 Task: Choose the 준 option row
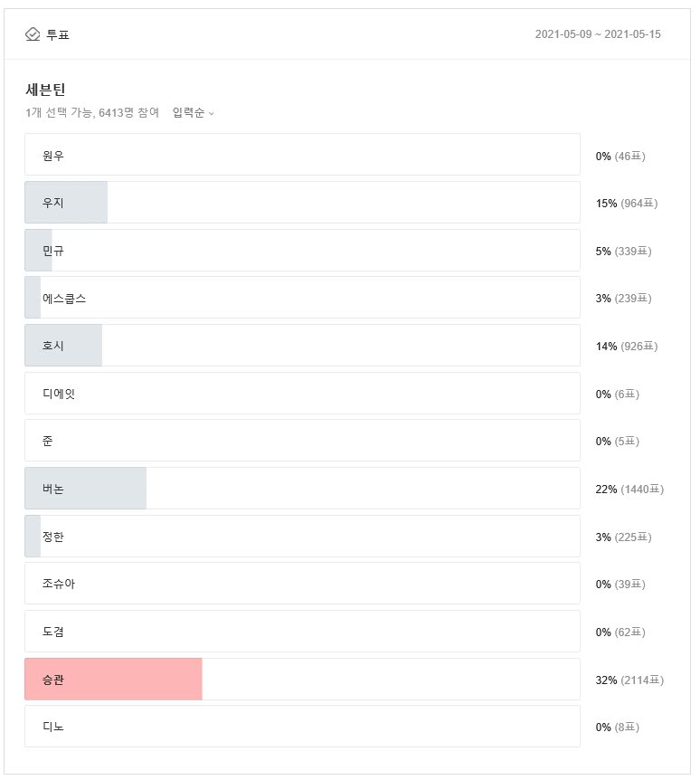(302, 441)
